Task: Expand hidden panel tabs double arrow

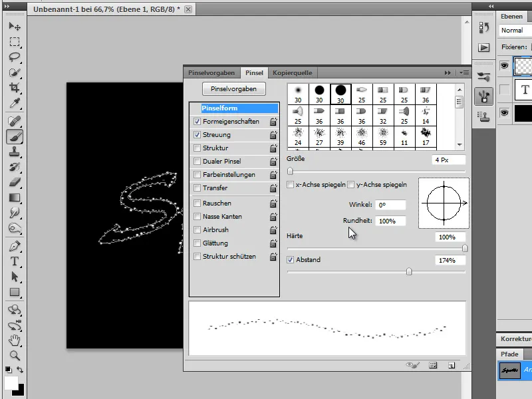Action: [448, 73]
